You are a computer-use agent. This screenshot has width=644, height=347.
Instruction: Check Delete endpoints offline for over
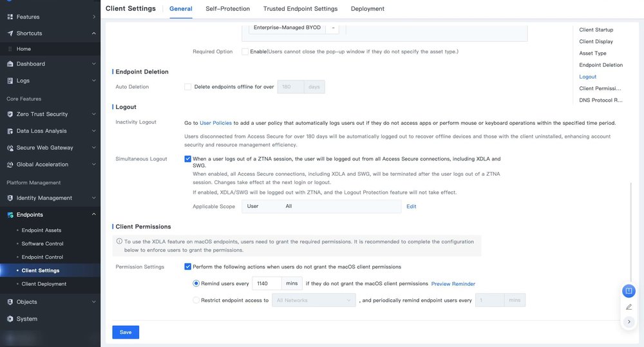187,87
